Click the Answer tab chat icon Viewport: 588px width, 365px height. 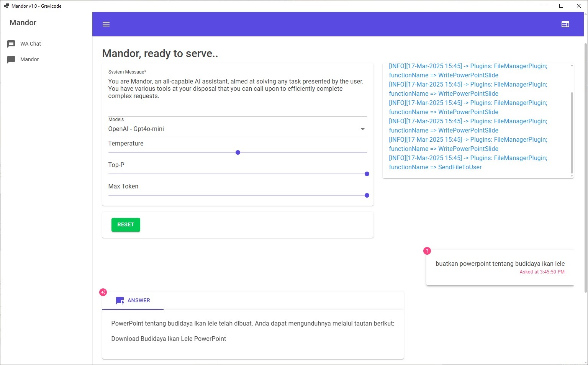tap(120, 301)
